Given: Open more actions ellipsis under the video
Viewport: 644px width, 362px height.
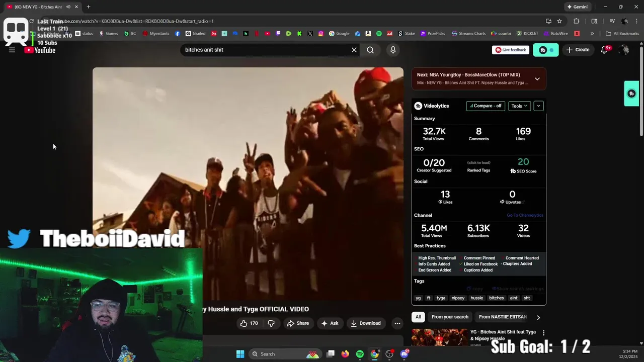Looking at the screenshot, I should 397,323.
